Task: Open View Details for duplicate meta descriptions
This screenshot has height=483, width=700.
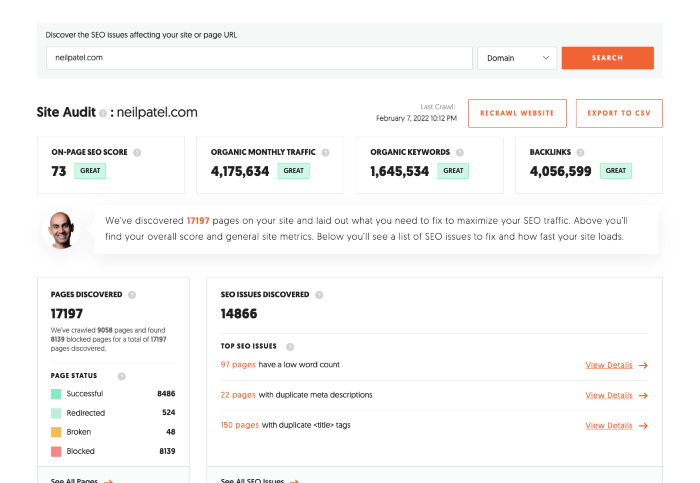Action: click(x=609, y=396)
